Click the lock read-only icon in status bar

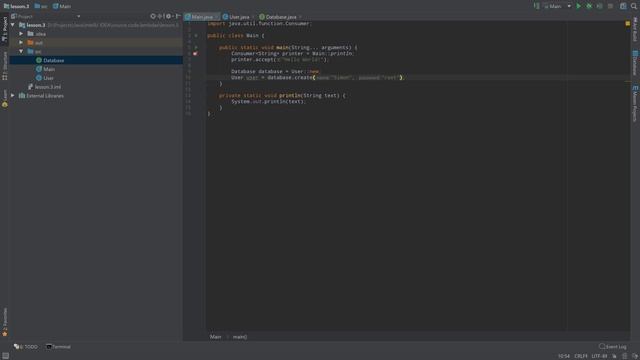click(x=614, y=356)
